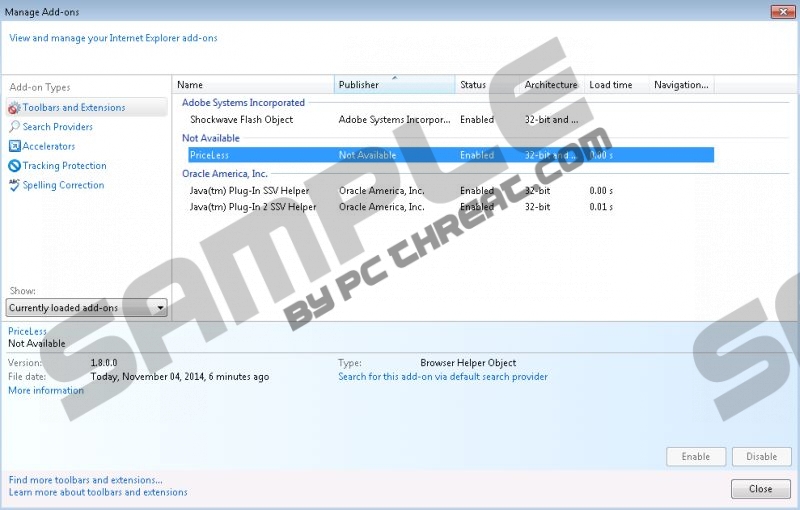
Task: Select the PriceLess add-on row
Action: [x=450, y=155]
